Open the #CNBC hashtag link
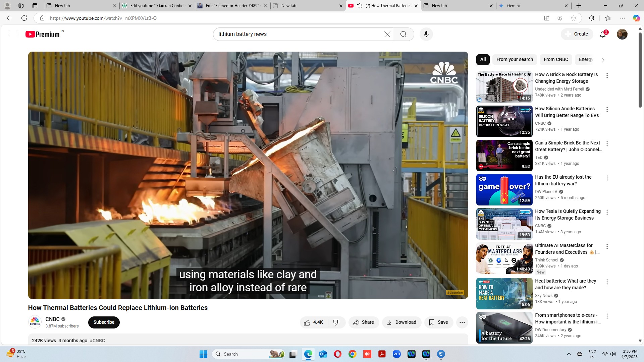 (97, 341)
